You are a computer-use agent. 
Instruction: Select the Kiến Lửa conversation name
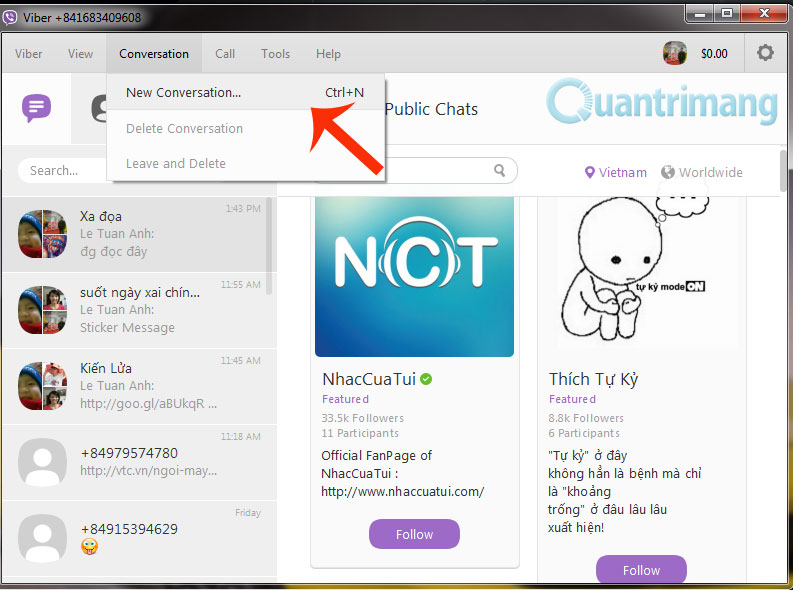tap(106, 368)
